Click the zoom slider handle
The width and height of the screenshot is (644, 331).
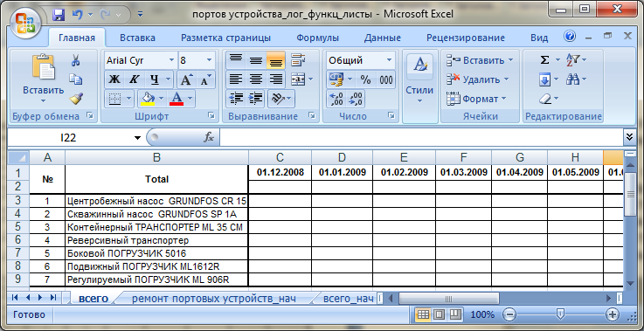[x=560, y=314]
